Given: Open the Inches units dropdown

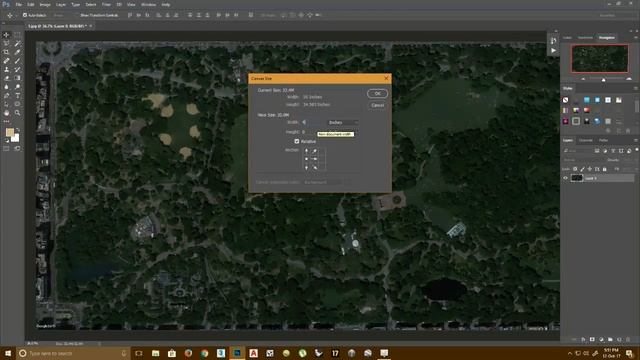Looking at the screenshot, I should tap(343, 122).
